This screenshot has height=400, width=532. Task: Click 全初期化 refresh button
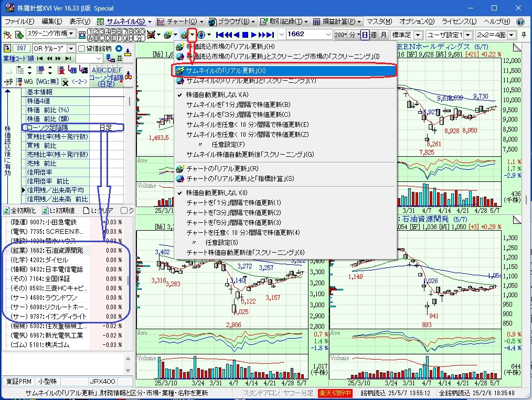pos(19,211)
